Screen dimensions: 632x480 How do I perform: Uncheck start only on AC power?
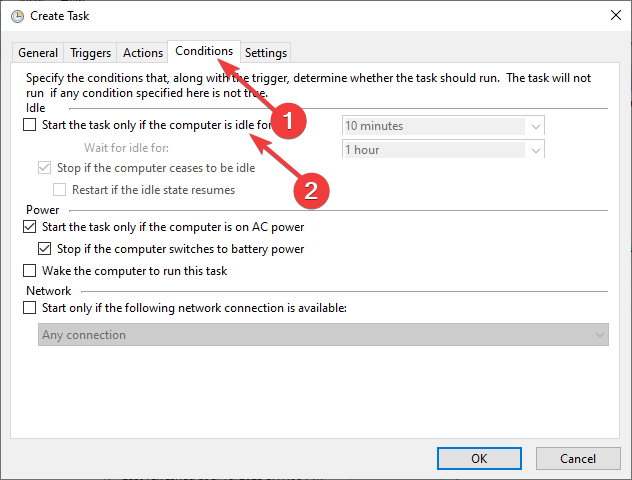point(29,228)
